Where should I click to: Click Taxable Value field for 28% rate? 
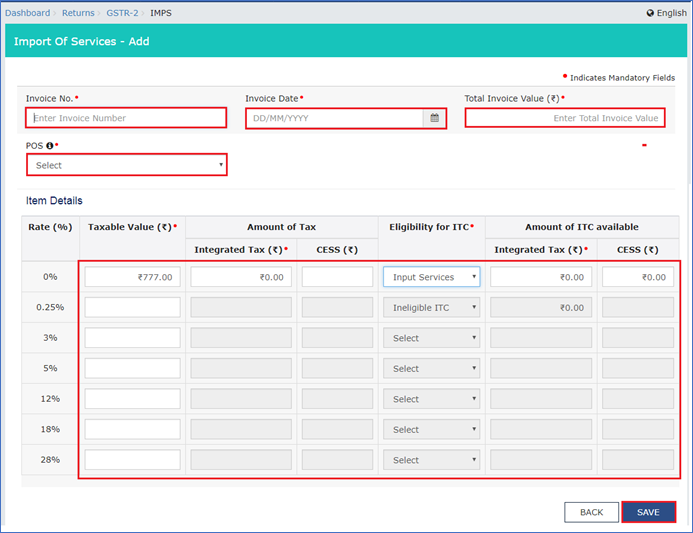(x=133, y=460)
